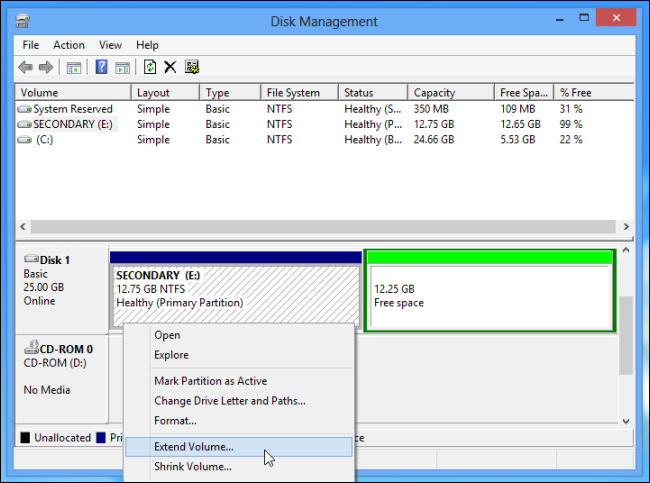Click the black Unallocated legend swatch

click(x=25, y=438)
